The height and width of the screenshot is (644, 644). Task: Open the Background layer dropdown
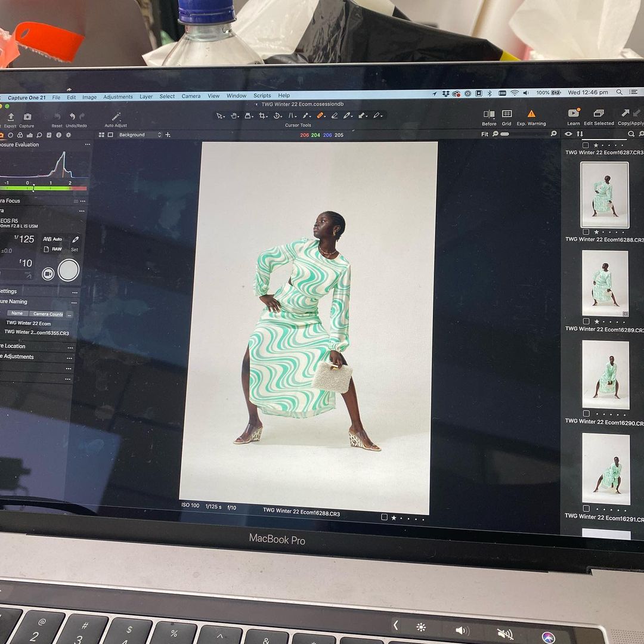140,135
